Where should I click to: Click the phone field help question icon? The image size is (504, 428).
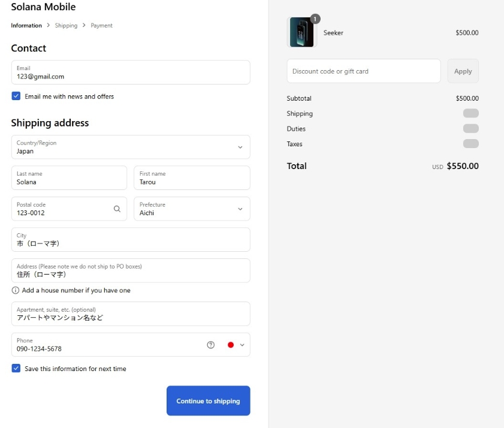[x=211, y=345]
